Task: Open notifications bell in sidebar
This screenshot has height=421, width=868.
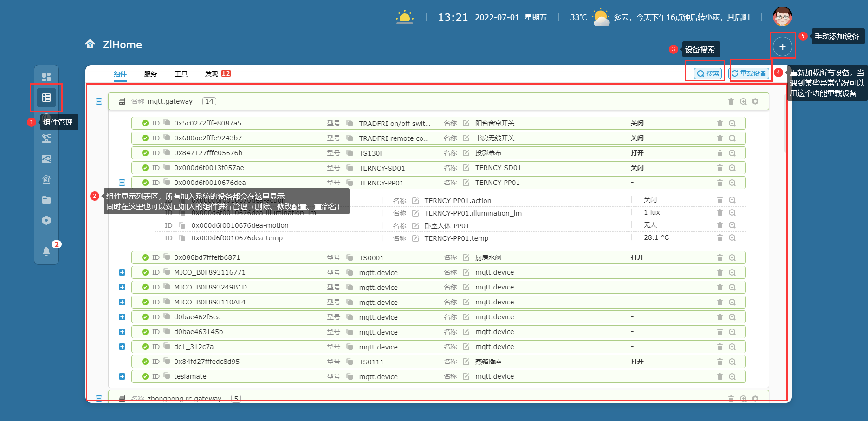Action: click(46, 251)
